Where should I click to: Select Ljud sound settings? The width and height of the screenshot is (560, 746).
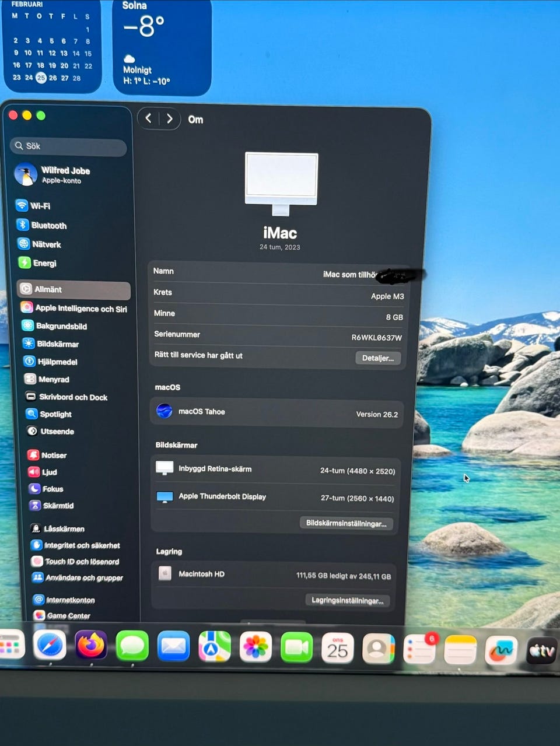click(x=43, y=472)
